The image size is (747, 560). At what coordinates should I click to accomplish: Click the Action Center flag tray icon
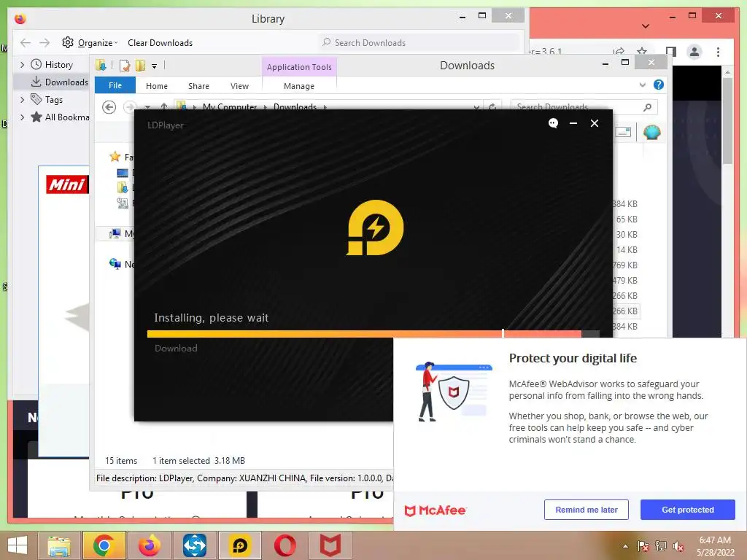point(643,546)
